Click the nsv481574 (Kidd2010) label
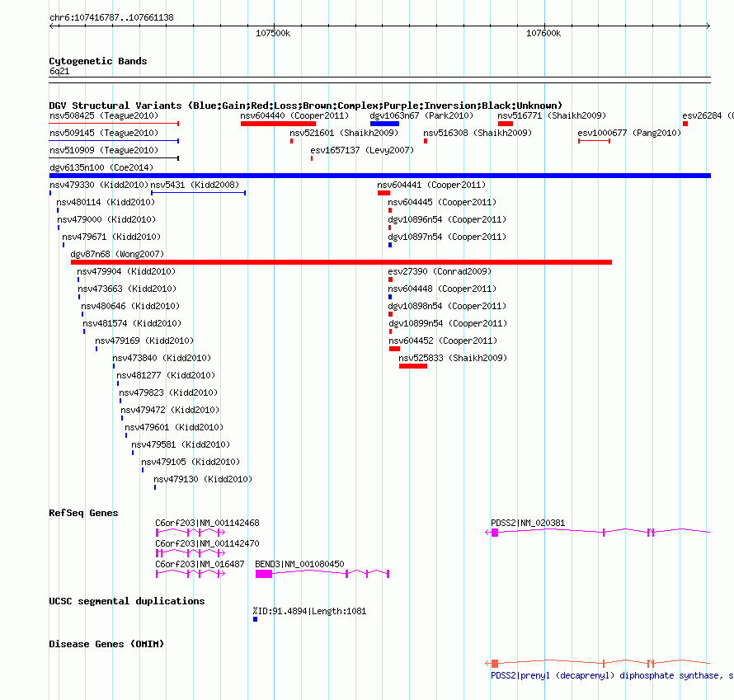 click(x=132, y=323)
